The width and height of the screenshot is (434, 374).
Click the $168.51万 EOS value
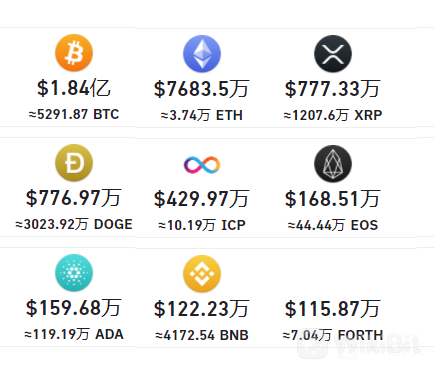click(332, 199)
